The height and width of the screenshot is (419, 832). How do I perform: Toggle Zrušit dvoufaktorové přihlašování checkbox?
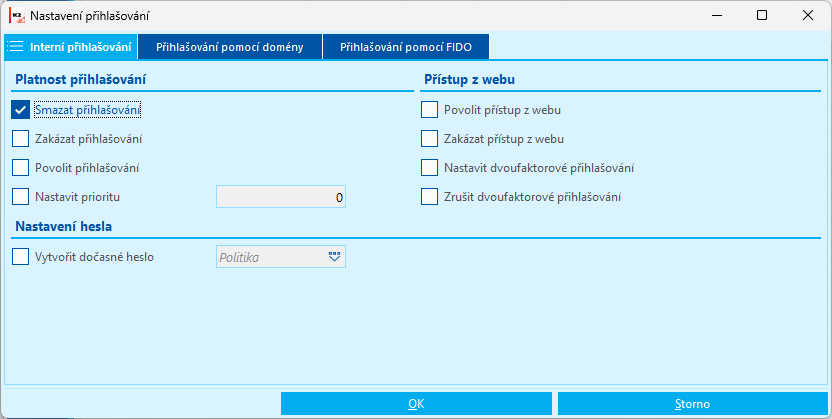pos(430,197)
